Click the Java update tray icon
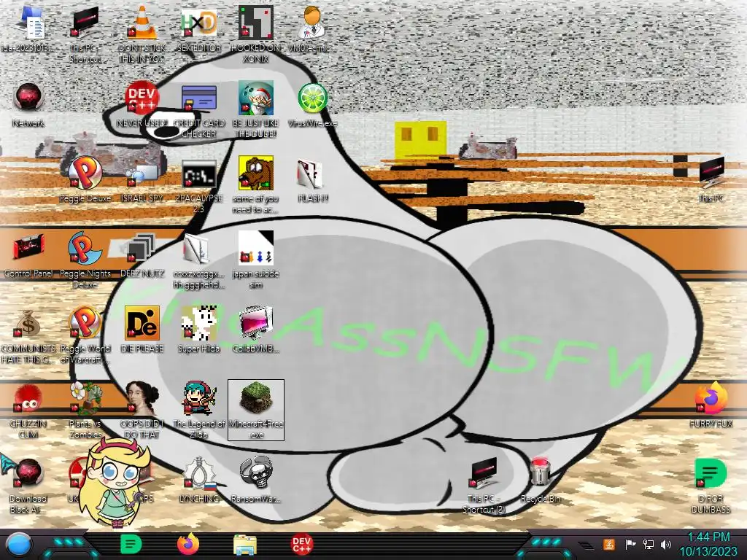This screenshot has height=560, width=747. (x=608, y=544)
